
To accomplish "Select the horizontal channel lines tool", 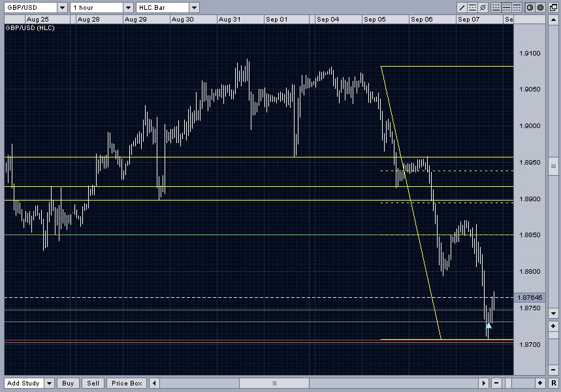I will (x=472, y=8).
